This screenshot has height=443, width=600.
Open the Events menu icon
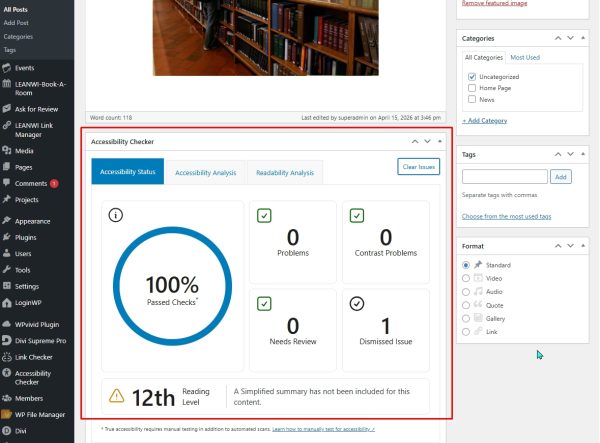pyautogui.click(x=7, y=68)
